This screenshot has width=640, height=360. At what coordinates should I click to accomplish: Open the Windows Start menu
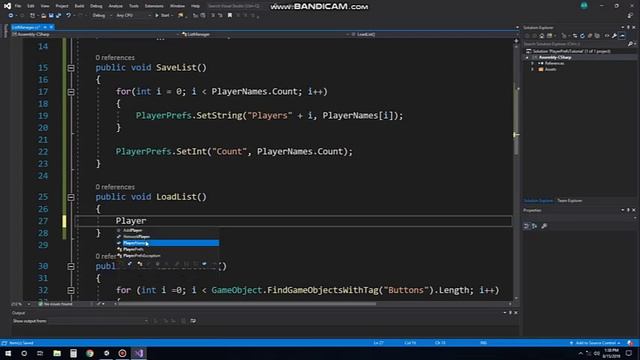tap(8, 353)
